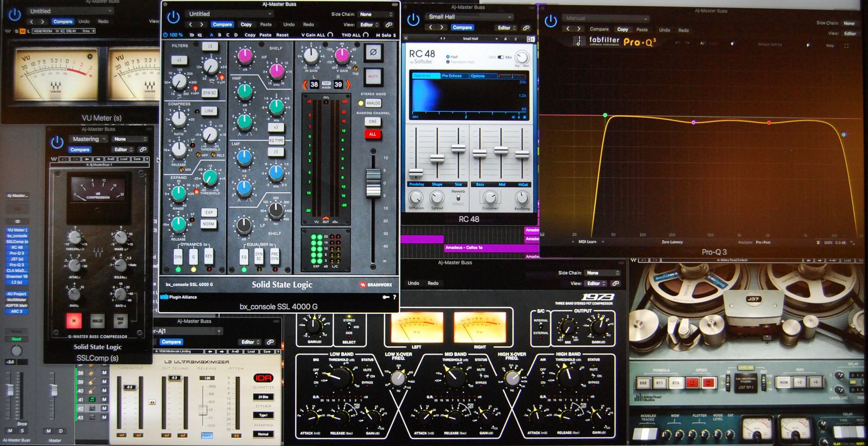This screenshot has height=446, width=868.
Task: Click the Pro-Q 3 plugin power icon
Action: pos(551,21)
